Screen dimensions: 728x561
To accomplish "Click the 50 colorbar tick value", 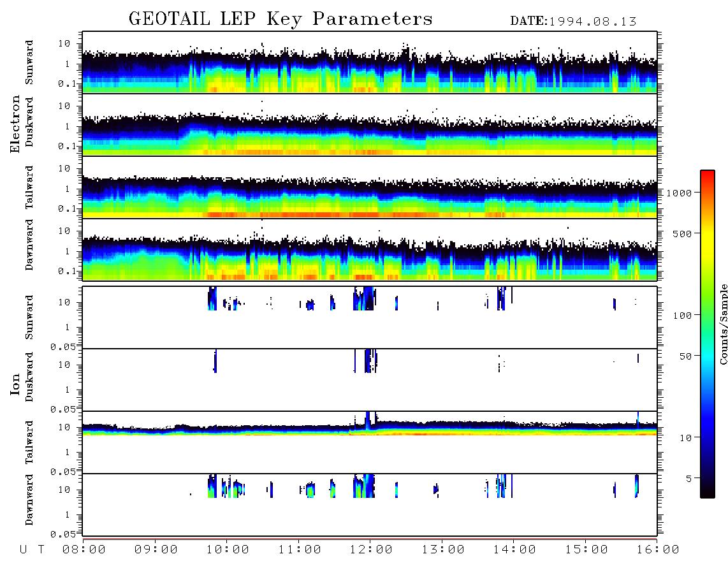I will (685, 356).
